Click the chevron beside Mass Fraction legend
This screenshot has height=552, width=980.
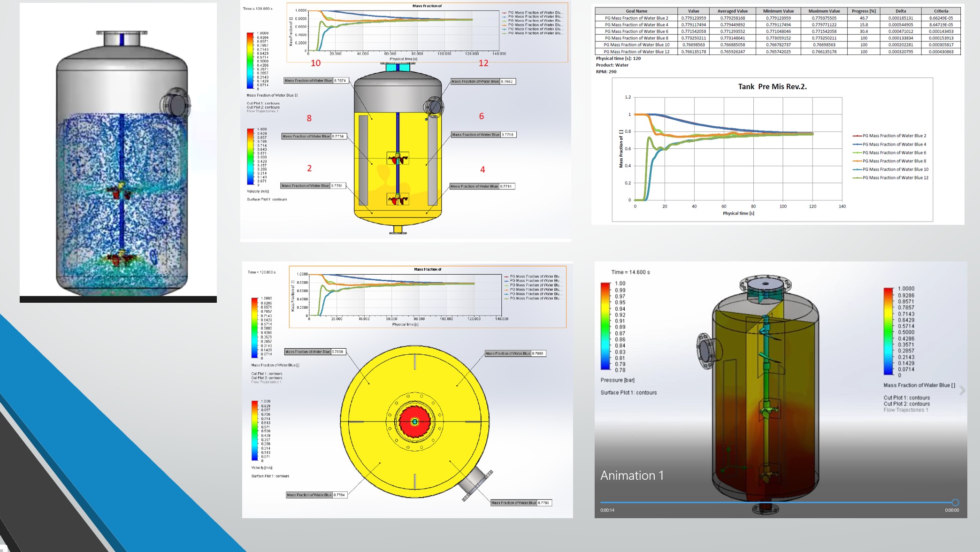coord(962,391)
